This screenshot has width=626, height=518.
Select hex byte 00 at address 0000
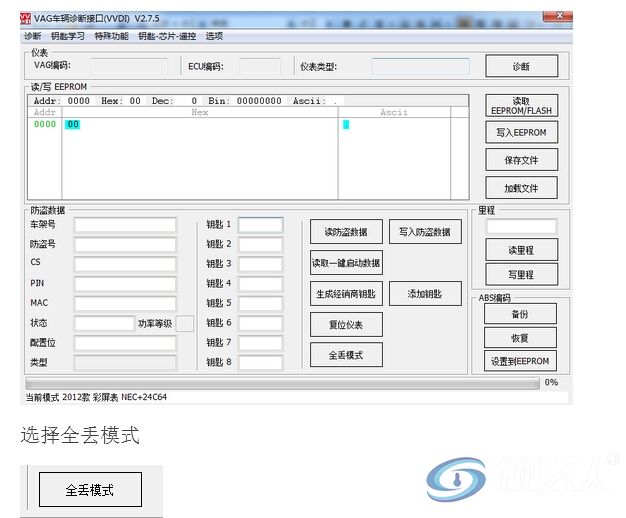click(73, 125)
